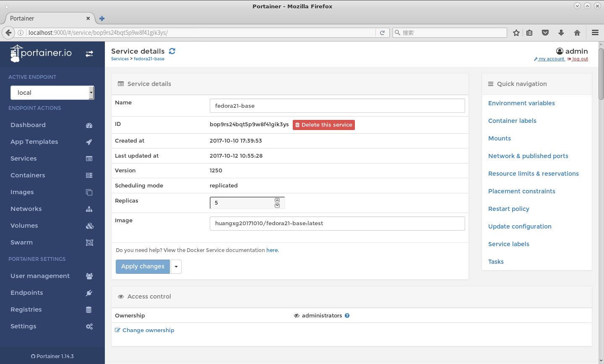
Task: Bookmark this page with the star icon
Action: point(516,33)
